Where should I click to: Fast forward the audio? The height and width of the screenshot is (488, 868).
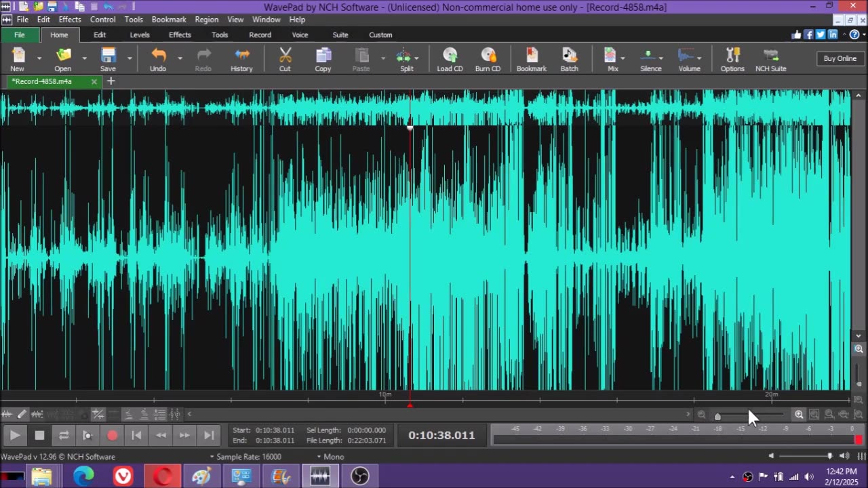click(184, 435)
